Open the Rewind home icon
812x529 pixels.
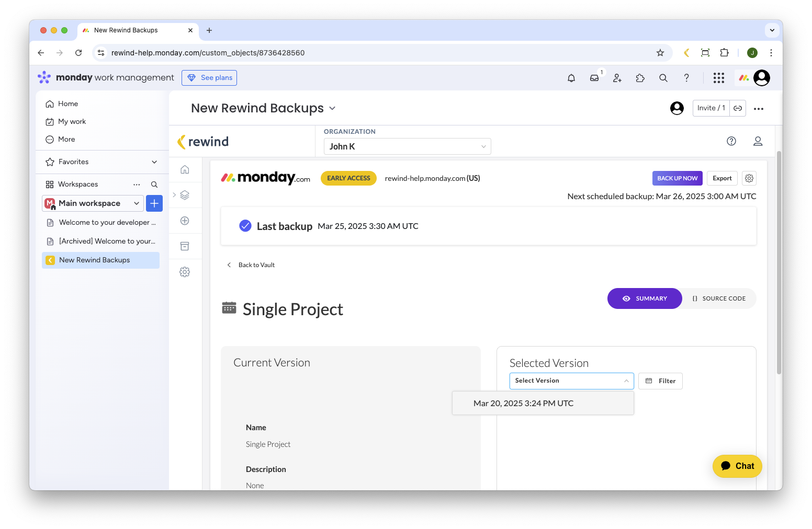coord(185,169)
